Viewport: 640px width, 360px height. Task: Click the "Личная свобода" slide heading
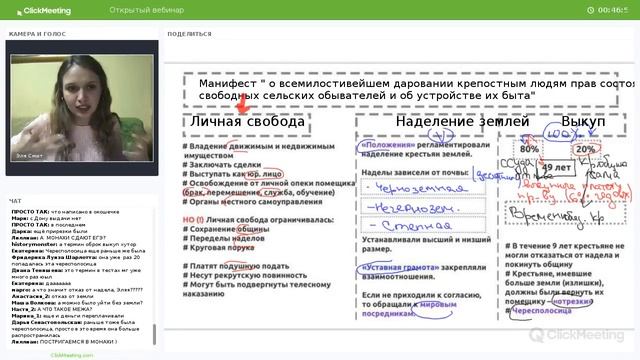point(247,121)
